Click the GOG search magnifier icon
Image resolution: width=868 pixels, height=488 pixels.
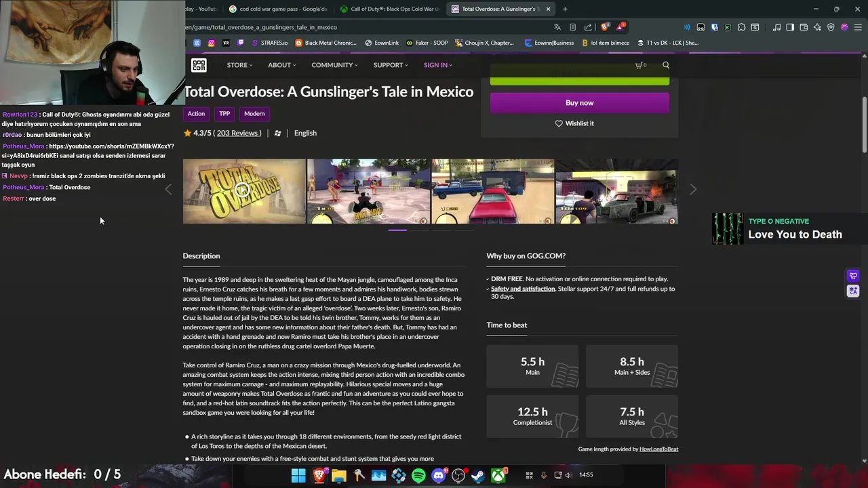[666, 65]
